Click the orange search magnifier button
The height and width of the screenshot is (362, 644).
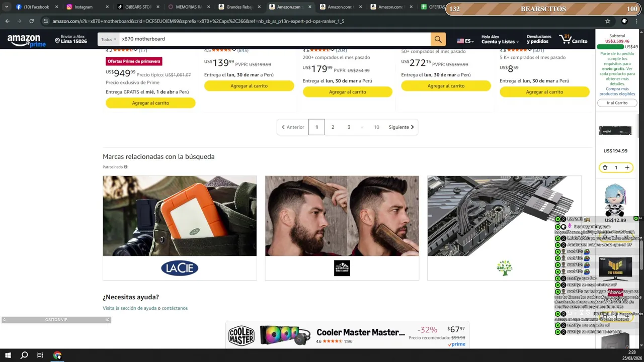click(x=438, y=39)
